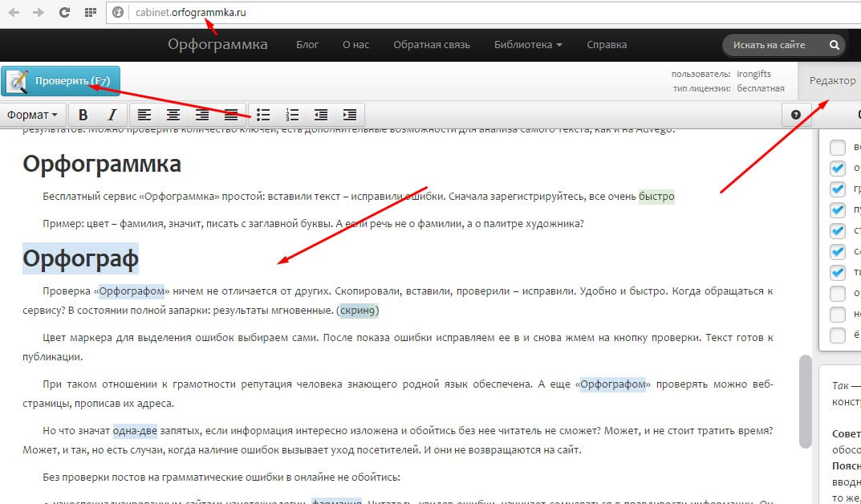Justify the text alignment
Viewport: 861px width, 504px height.
pos(231,115)
